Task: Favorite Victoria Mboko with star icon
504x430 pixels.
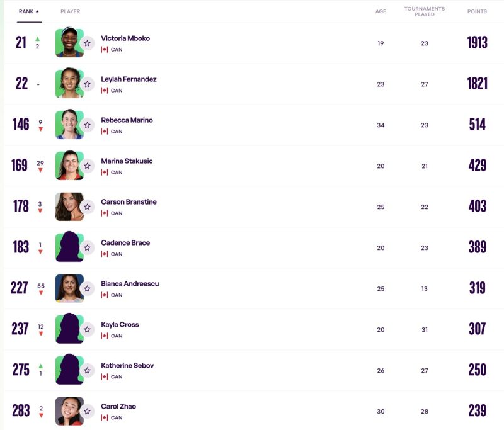Action: pos(88,43)
